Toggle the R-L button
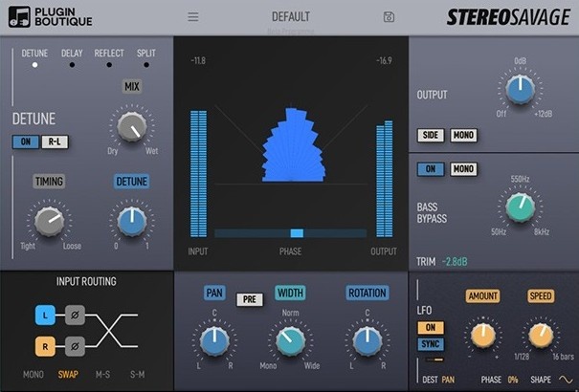This screenshot has height=392, width=579. click(55, 142)
